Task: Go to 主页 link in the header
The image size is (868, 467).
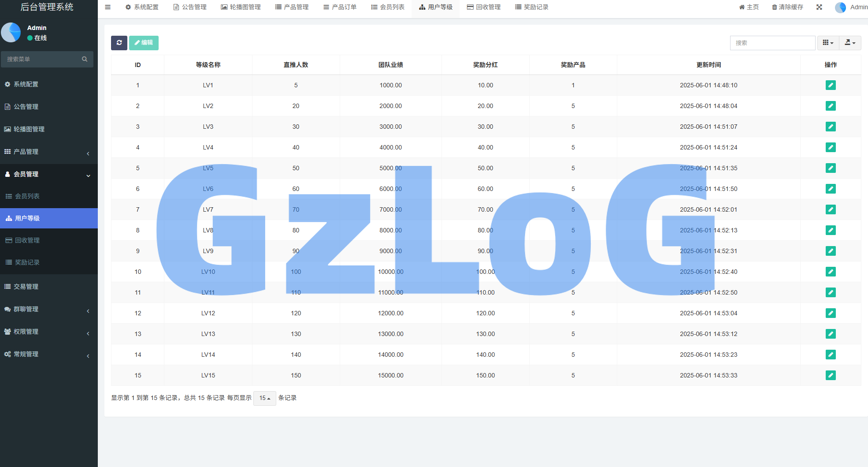Action: click(749, 7)
